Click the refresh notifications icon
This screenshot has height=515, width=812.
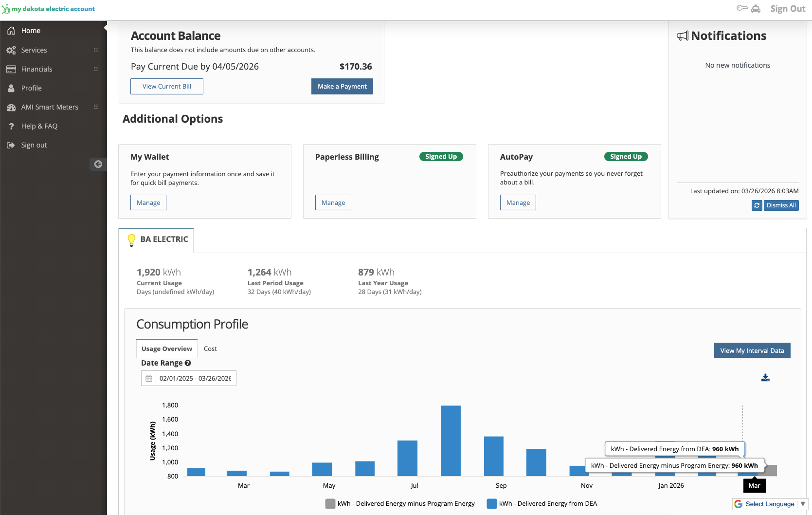click(757, 205)
